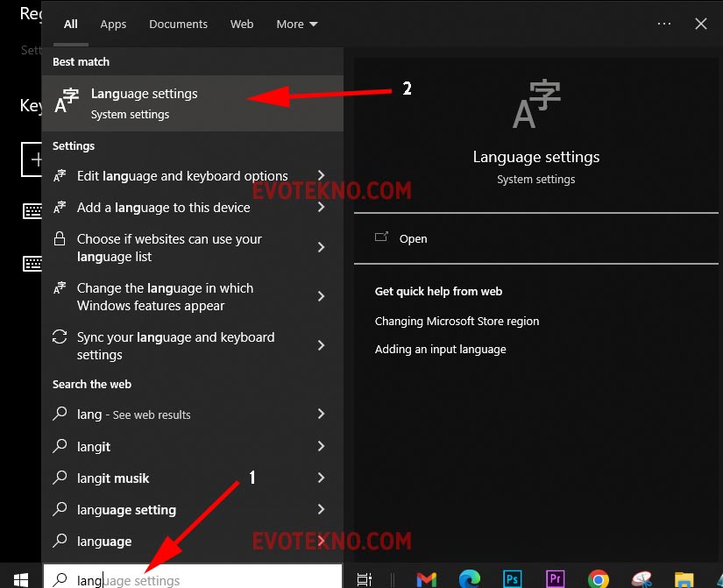Viewport: 723px width, 588px height.
Task: Select the Web search tab
Action: coord(242,25)
